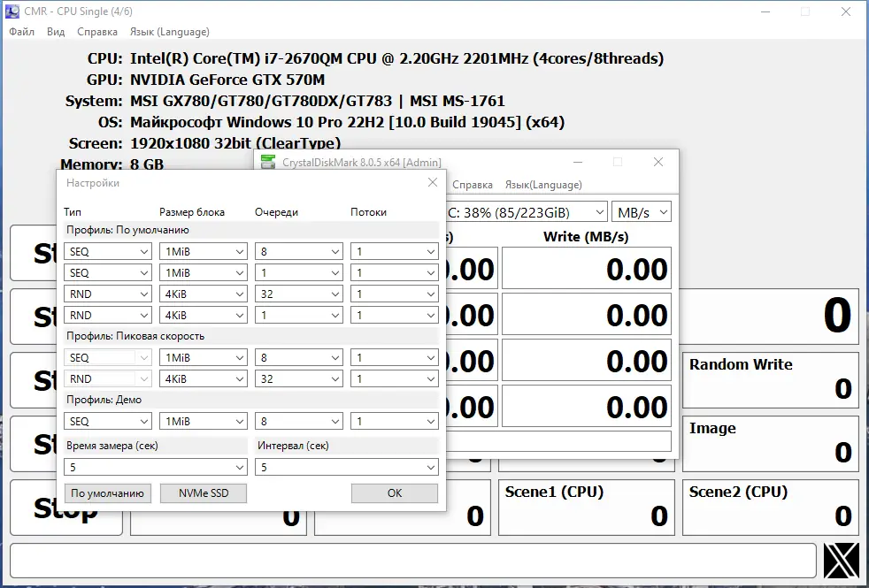Screen dimensions: 869x588
Task: Open fourth default row 4KiB block size dropdown
Action: 203,315
